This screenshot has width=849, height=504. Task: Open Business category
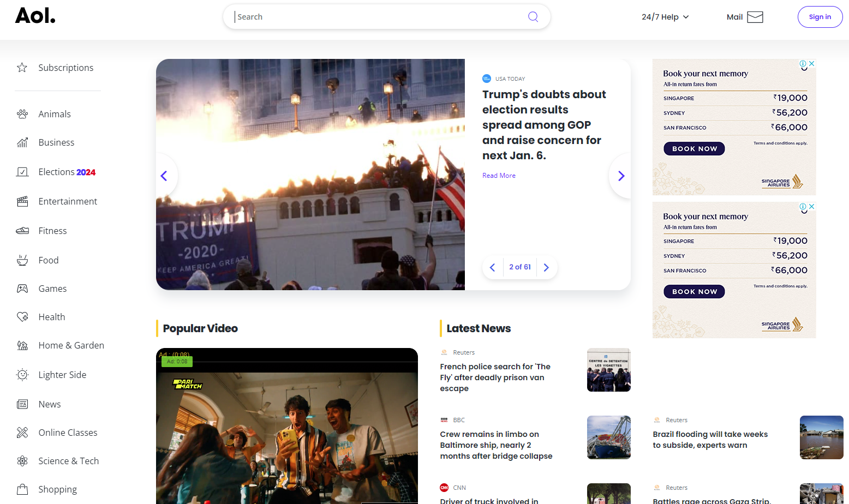pos(56,142)
